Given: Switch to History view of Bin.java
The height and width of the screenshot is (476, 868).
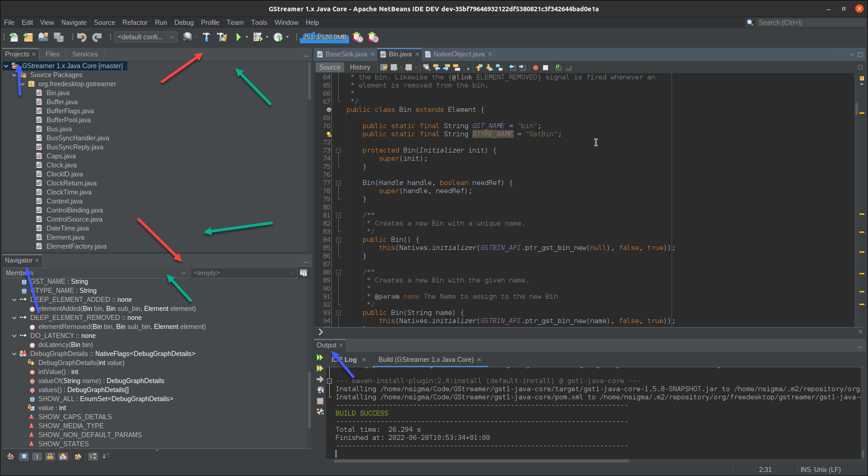Looking at the screenshot, I should point(360,67).
